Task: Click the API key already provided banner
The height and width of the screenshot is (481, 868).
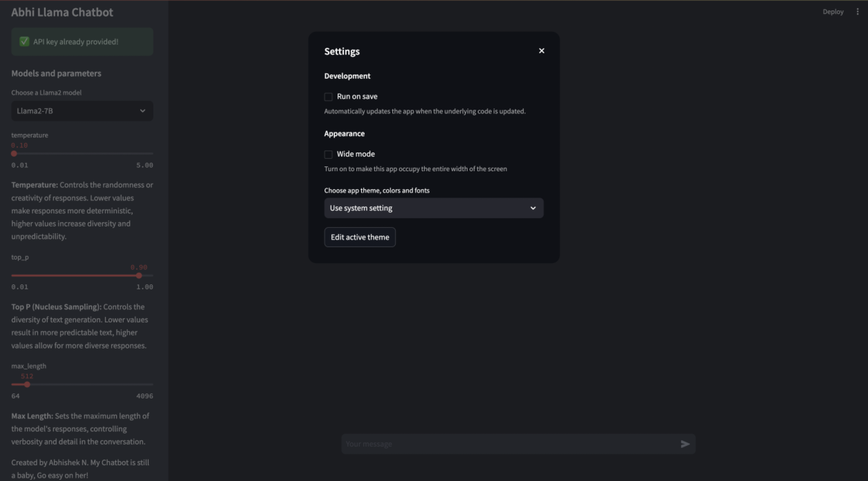Action: pyautogui.click(x=82, y=42)
